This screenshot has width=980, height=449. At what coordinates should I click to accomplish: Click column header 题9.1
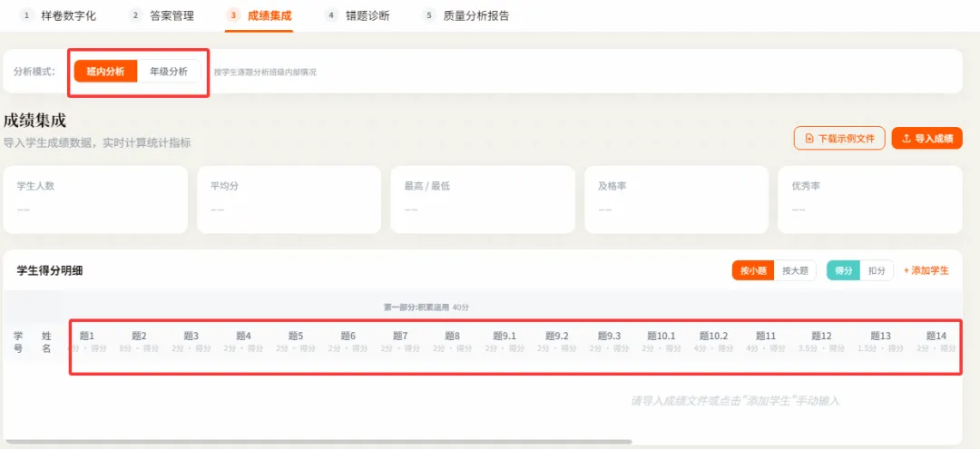point(505,336)
